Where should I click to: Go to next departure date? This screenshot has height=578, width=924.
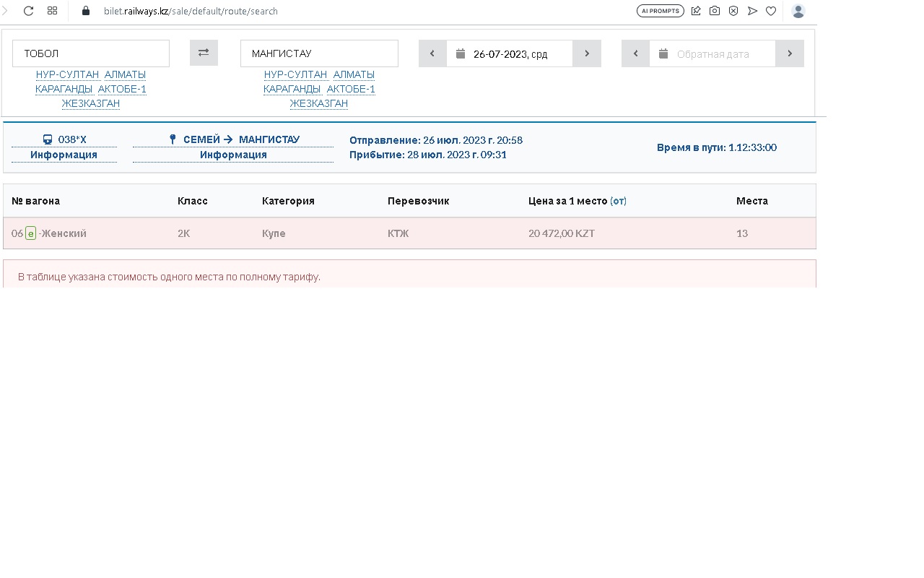pyautogui.click(x=587, y=53)
